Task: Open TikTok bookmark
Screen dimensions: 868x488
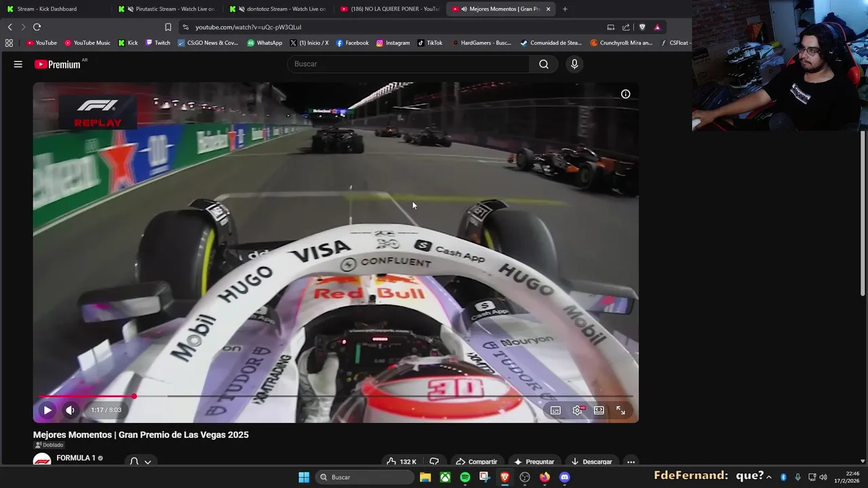Action: tap(430, 43)
